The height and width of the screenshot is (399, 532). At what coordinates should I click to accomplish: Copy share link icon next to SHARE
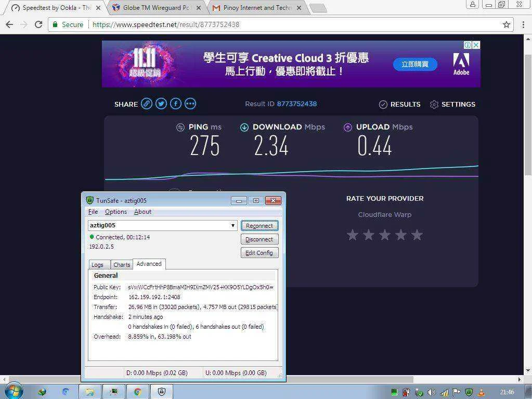click(147, 104)
